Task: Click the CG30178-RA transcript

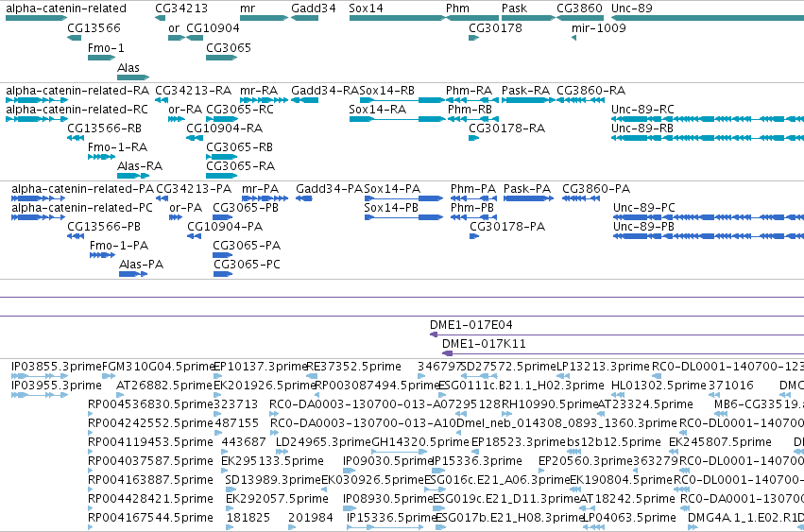Action: [473, 138]
